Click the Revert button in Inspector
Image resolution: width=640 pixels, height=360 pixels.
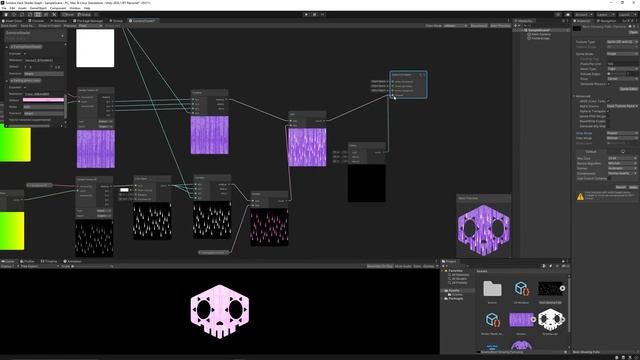coord(621,187)
